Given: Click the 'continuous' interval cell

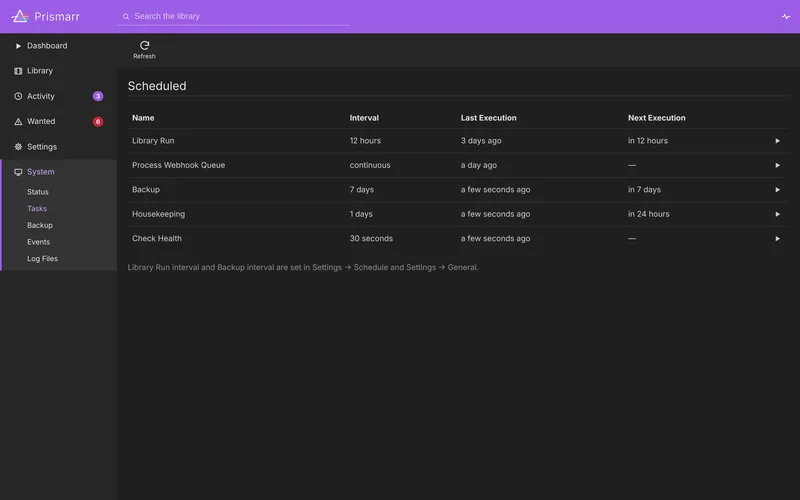Looking at the screenshot, I should pos(370,165).
